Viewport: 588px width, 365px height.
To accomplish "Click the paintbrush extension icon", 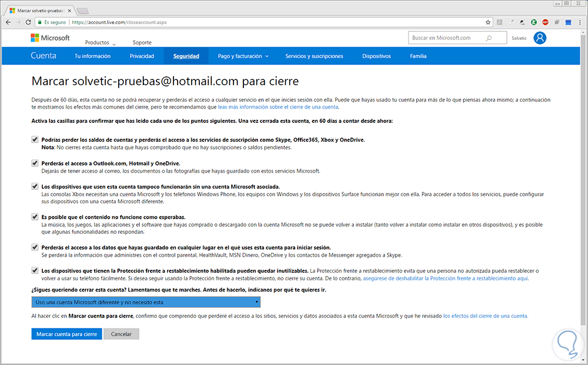I will 511,22.
